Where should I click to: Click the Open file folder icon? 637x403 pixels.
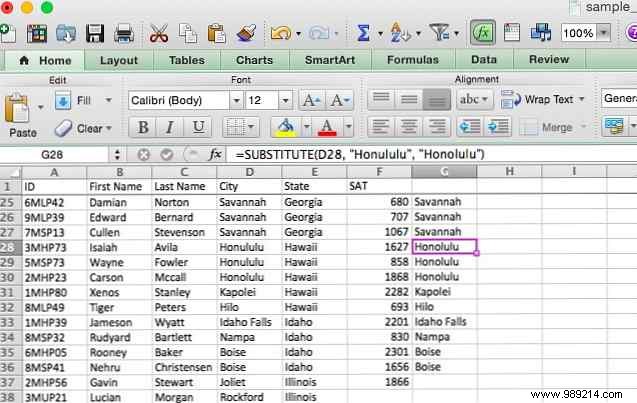click(x=66, y=33)
